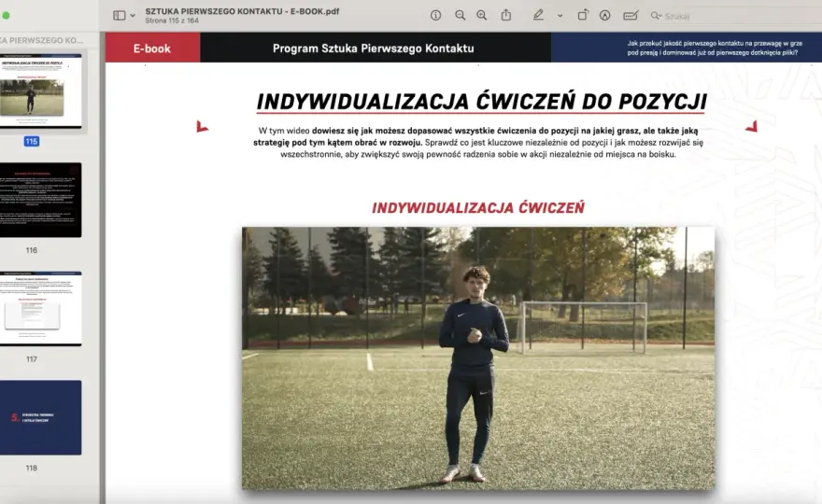This screenshot has width=822, height=504.
Task: Open the Share menu icon
Action: click(x=506, y=15)
